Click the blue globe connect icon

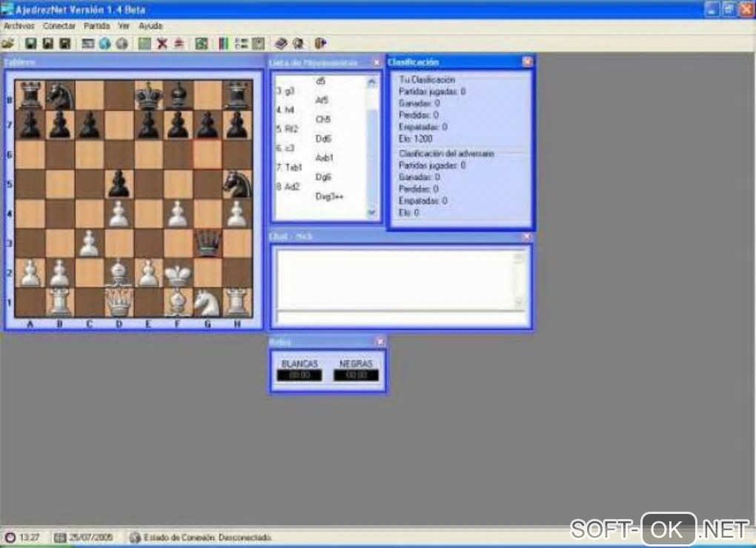105,44
